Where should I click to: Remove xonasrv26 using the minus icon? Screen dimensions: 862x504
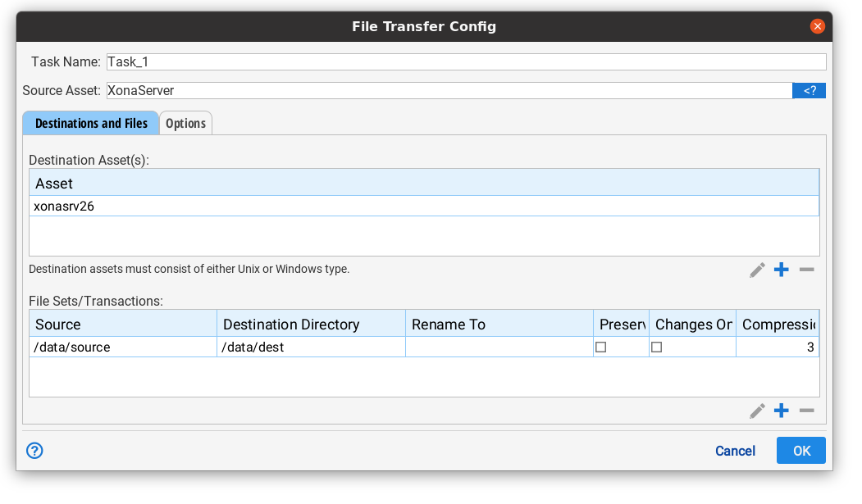coord(806,270)
